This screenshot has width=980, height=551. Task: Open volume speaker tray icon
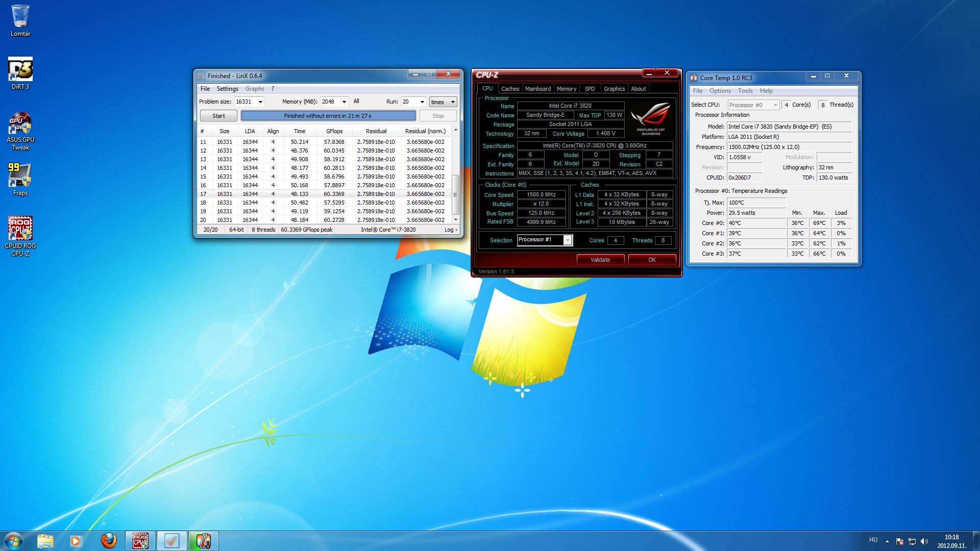[924, 541]
